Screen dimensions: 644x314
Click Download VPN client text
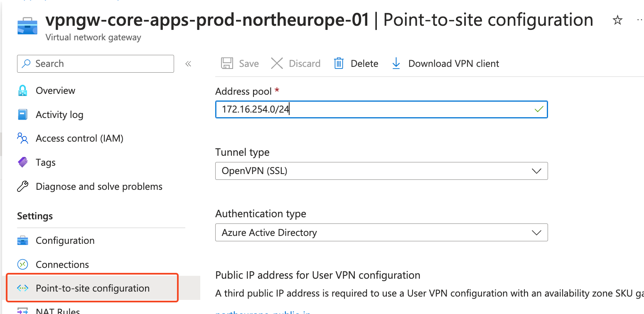click(454, 64)
